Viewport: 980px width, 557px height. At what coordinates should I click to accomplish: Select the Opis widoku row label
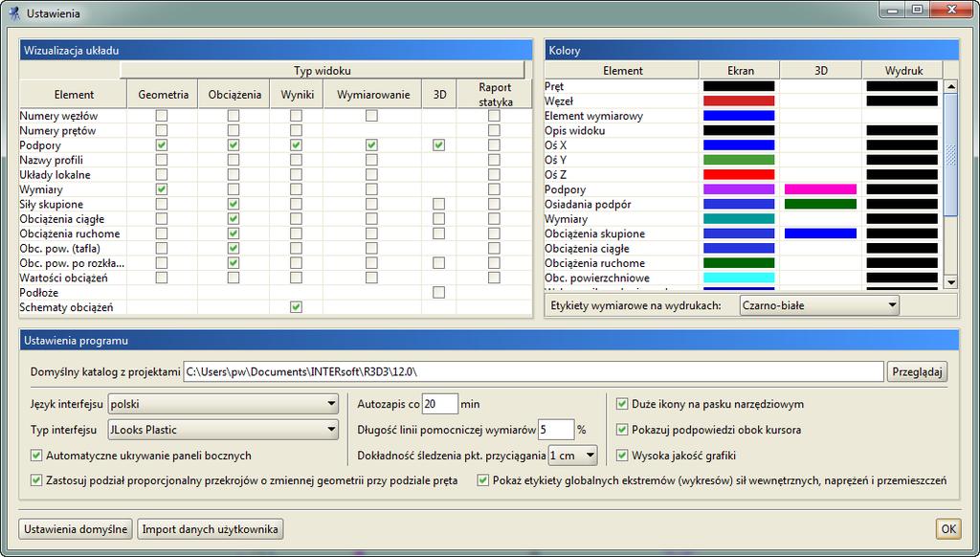coord(574,131)
